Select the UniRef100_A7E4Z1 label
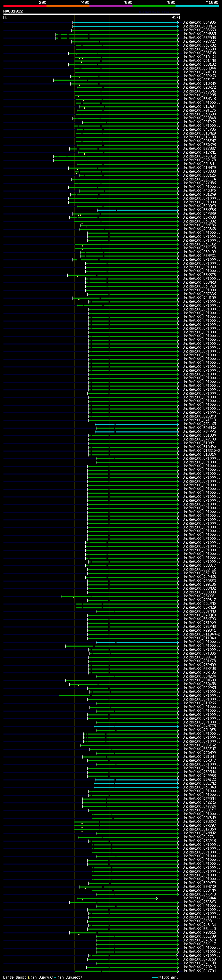Viewport: 222px width, 980px height. pos(199,80)
